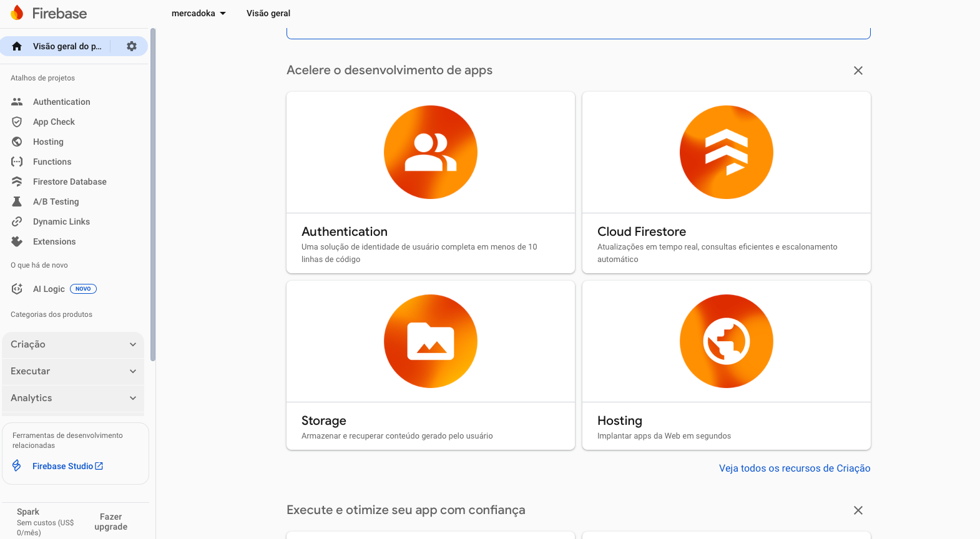Image resolution: width=980 pixels, height=539 pixels.
Task: Go to Visão geral do projeto
Action: [x=66, y=46]
